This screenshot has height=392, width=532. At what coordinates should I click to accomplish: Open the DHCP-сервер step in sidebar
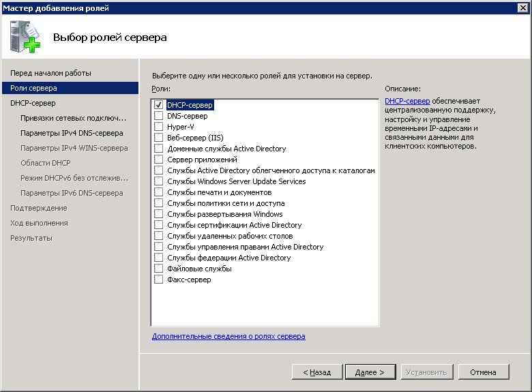click(x=33, y=103)
